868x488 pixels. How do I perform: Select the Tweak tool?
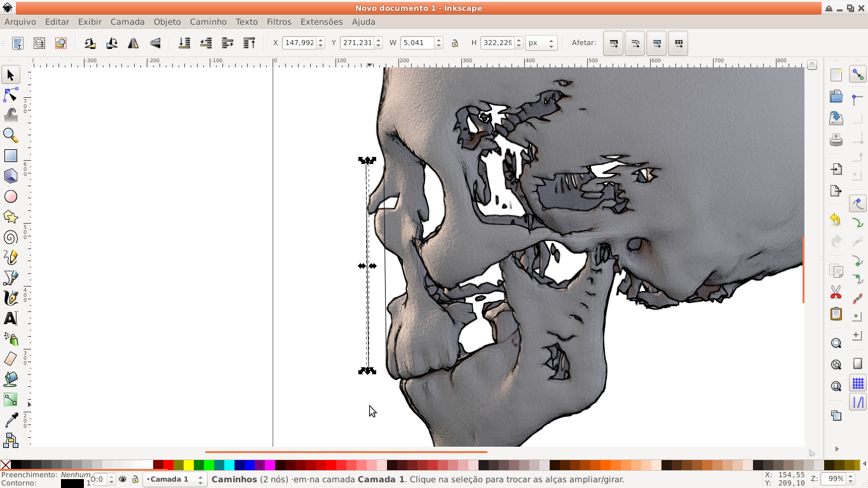[10, 115]
